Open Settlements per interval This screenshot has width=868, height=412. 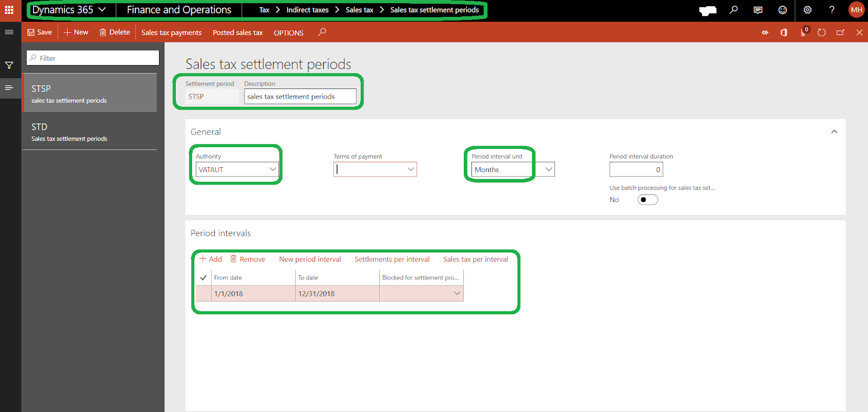point(392,259)
